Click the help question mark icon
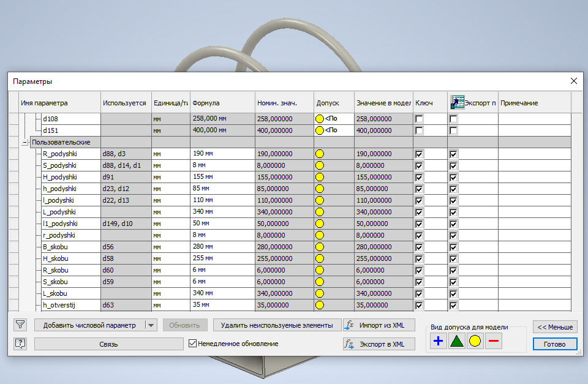Image resolution: width=588 pixels, height=384 pixels. (20, 344)
